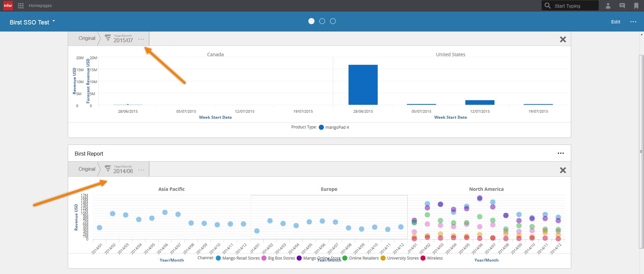The height and width of the screenshot is (274, 644).
Task: Open the user profile icon
Action: pos(608,6)
